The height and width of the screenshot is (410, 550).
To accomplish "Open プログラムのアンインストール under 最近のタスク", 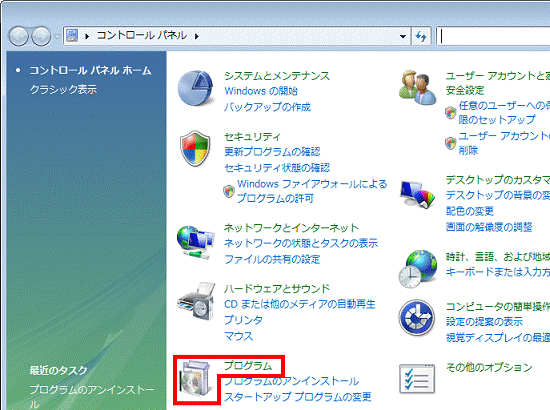I will click(92, 396).
